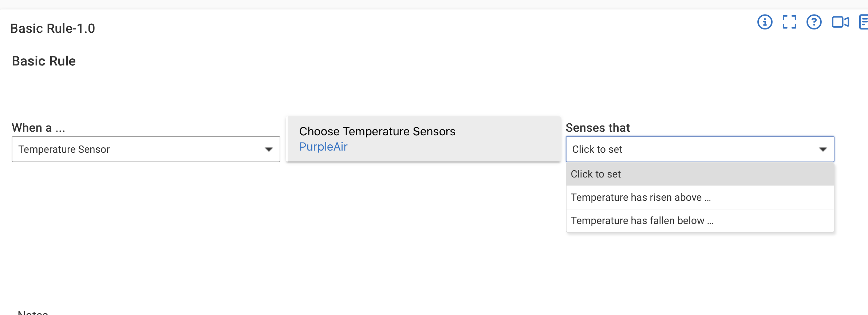Viewport: 868px width, 315px height.
Task: Select 'Temperature has fallen below ...' option
Action: pos(700,220)
